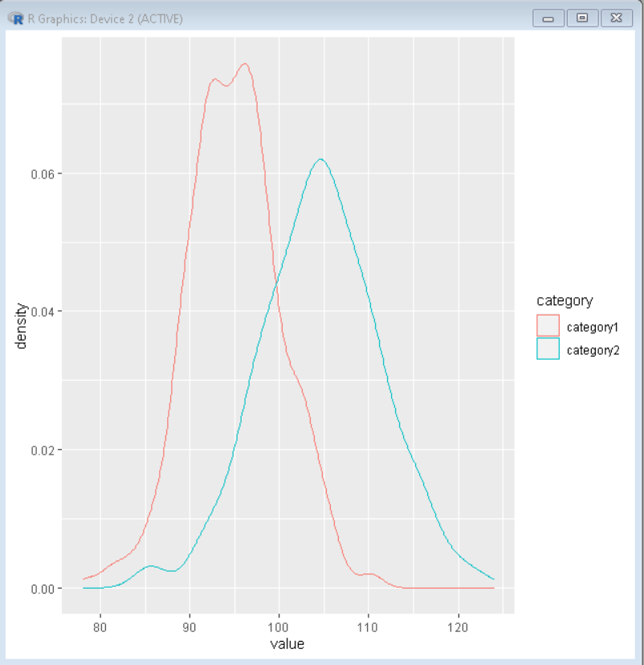Image resolution: width=644 pixels, height=665 pixels.
Task: Click the restore window button
Action: pos(581,17)
